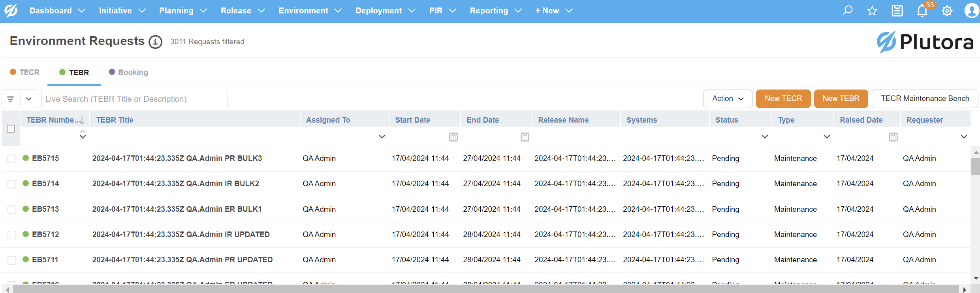Open notifications bell with 33 badge
Screen dimensions: 980x293
click(x=922, y=11)
